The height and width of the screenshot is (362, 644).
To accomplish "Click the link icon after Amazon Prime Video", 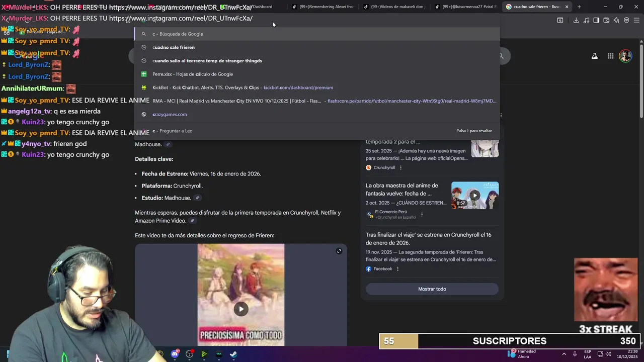I will [x=192, y=221].
